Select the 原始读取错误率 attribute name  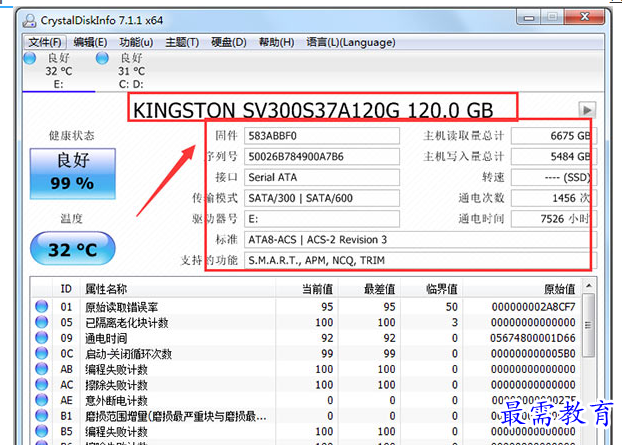pyautogui.click(x=121, y=307)
